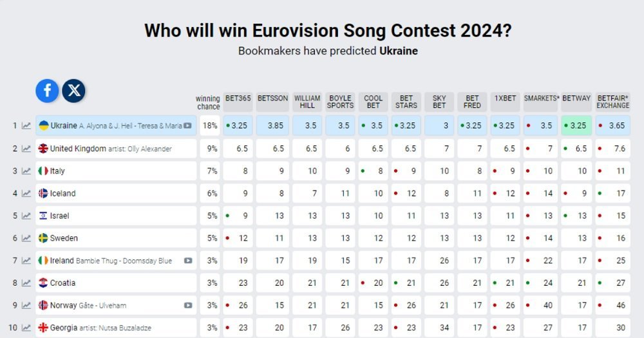Open the trend graph for Croatia

tap(26, 283)
